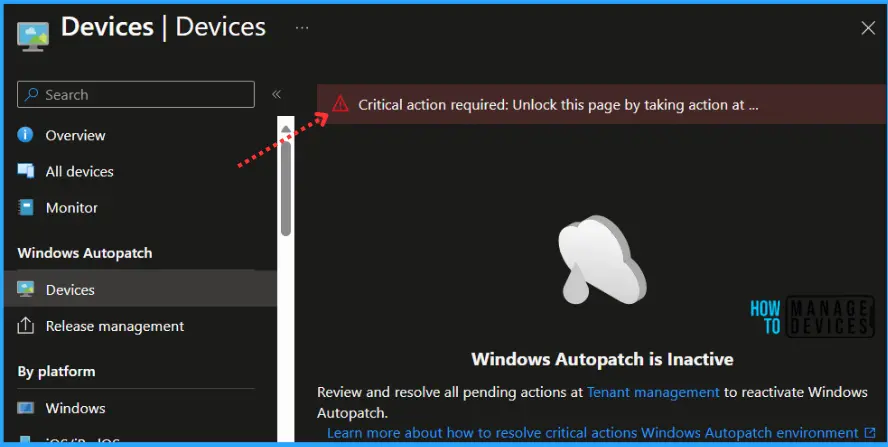Click the Windows Autopatch section label

85,253
